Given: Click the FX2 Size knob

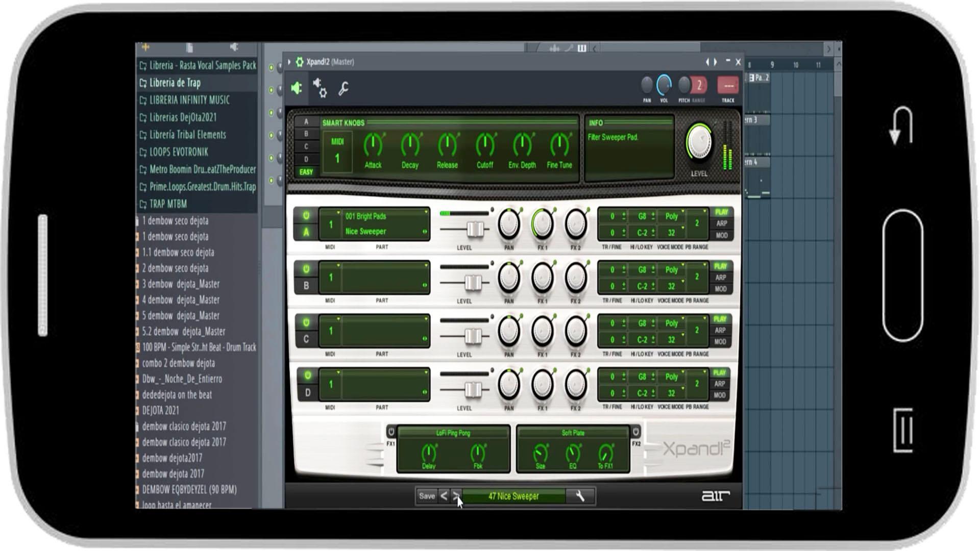Looking at the screenshot, I should [540, 453].
